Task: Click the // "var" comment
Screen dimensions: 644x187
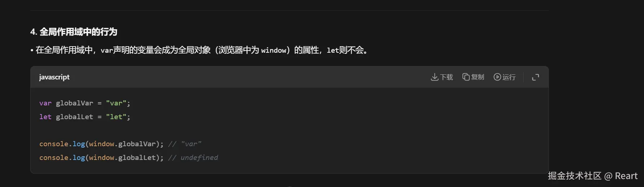Action: point(185,144)
